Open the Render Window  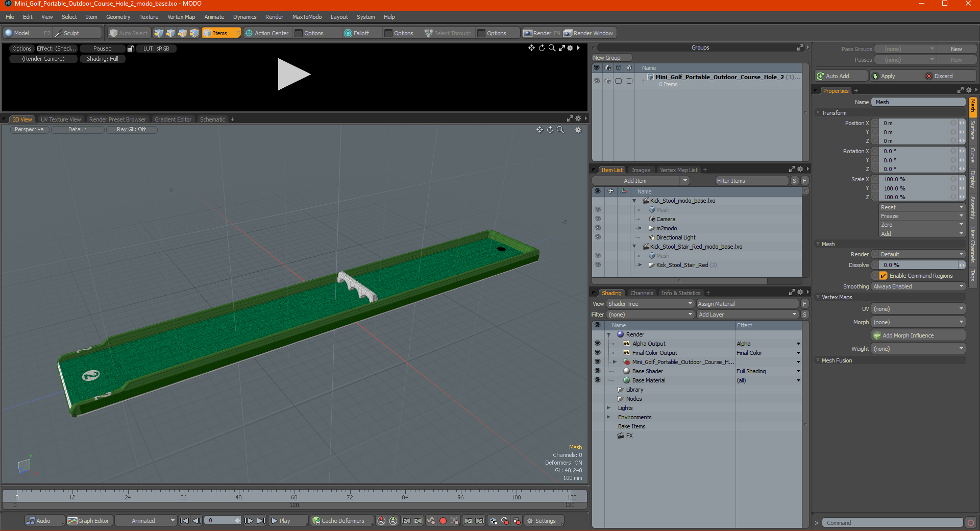(x=589, y=33)
